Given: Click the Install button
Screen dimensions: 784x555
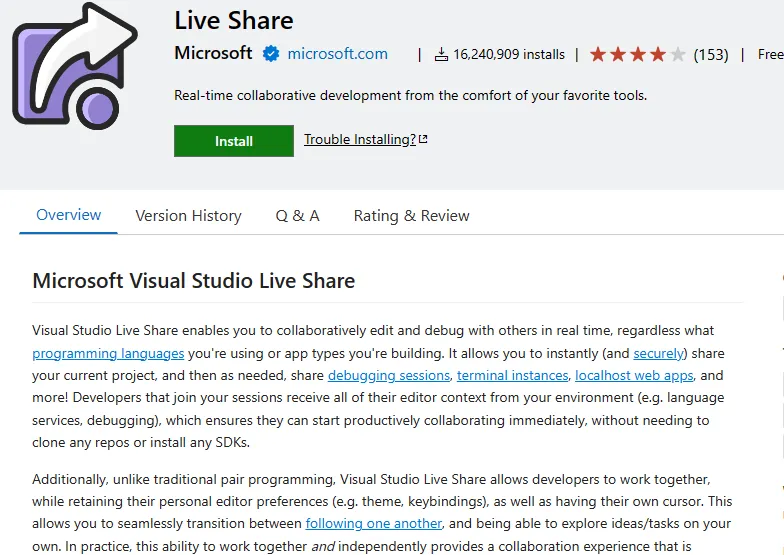Looking at the screenshot, I should pos(234,141).
